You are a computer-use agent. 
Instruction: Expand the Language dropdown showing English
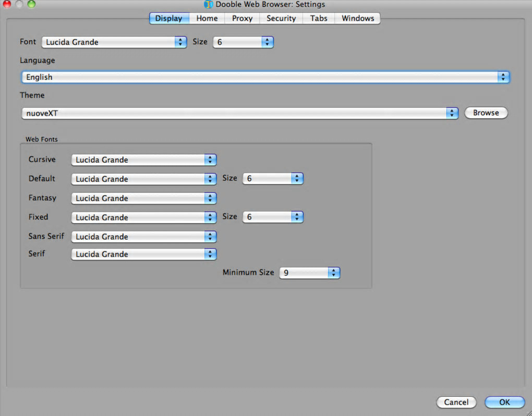(x=265, y=77)
